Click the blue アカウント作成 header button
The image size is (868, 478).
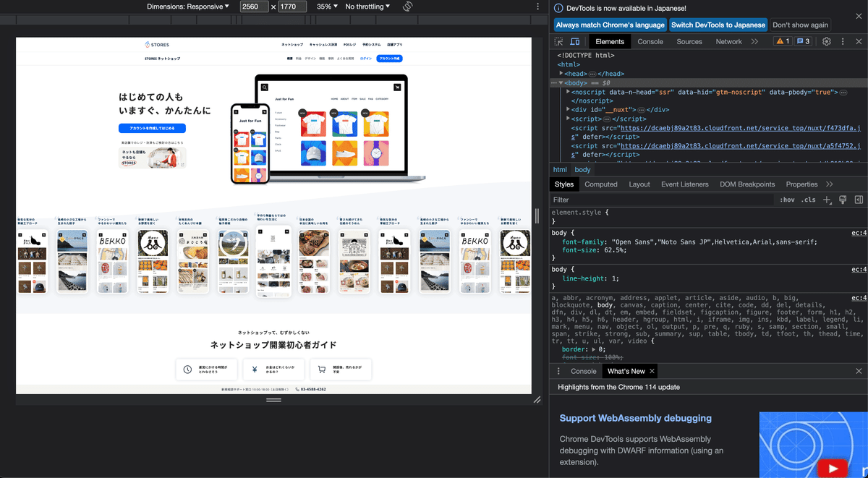[389, 59]
